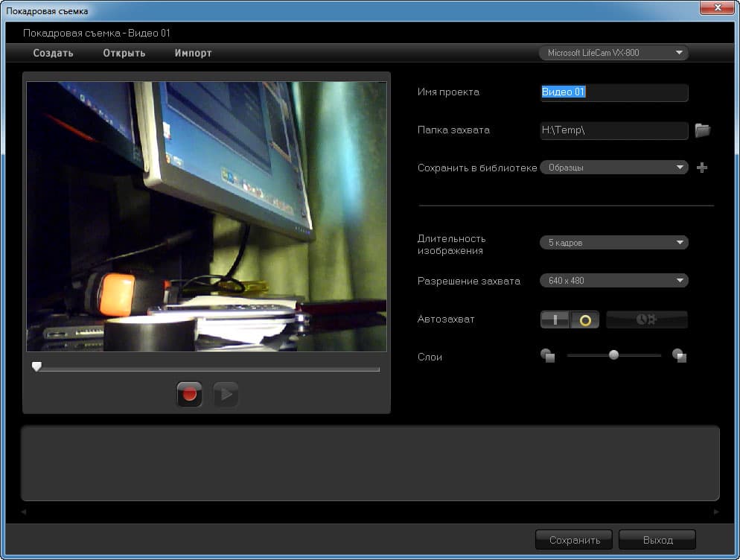Click the decrease layer opacity icon
This screenshot has height=560, width=740.
(x=547, y=355)
